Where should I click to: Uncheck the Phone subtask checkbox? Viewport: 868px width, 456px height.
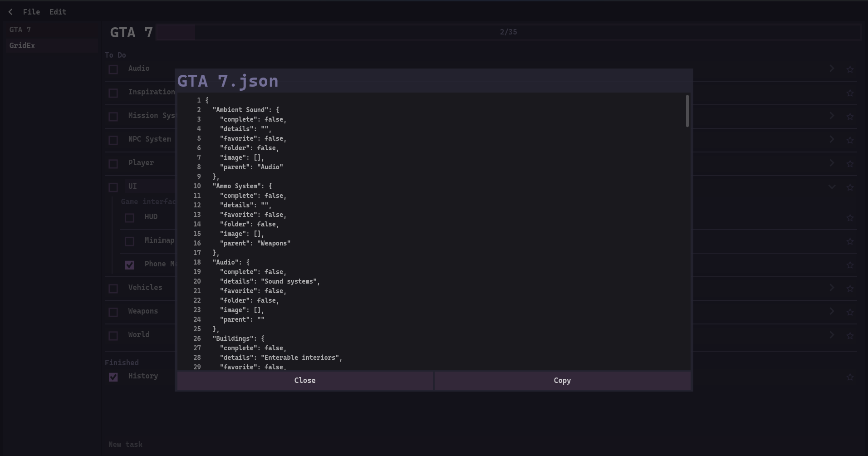(130, 265)
